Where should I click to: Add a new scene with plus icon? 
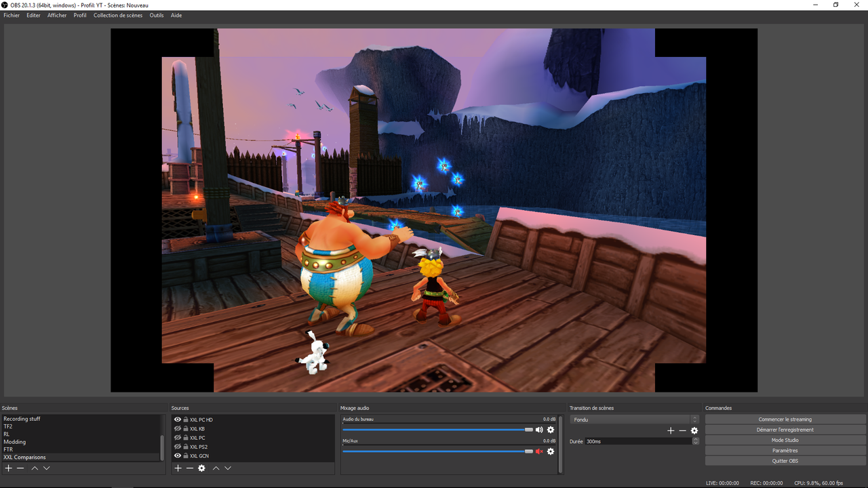[x=9, y=468]
